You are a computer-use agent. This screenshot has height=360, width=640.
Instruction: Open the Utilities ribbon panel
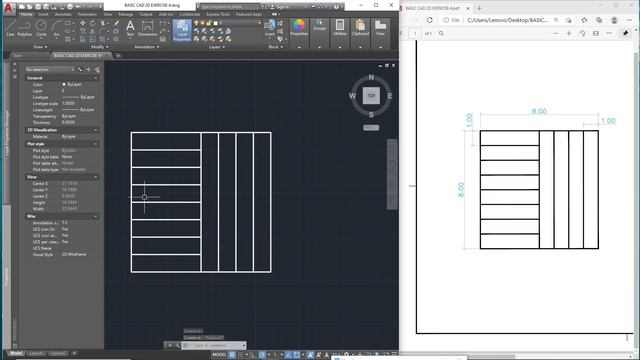click(340, 28)
